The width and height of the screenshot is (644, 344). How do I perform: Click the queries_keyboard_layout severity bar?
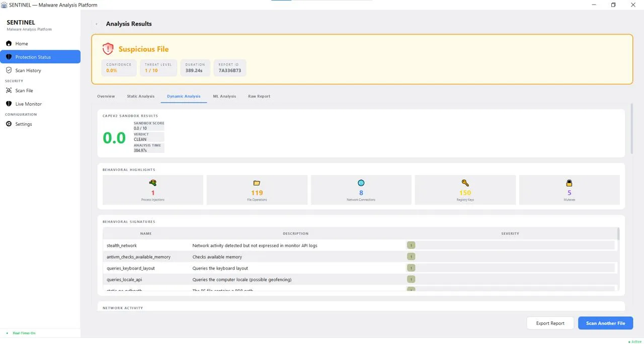tap(511, 268)
